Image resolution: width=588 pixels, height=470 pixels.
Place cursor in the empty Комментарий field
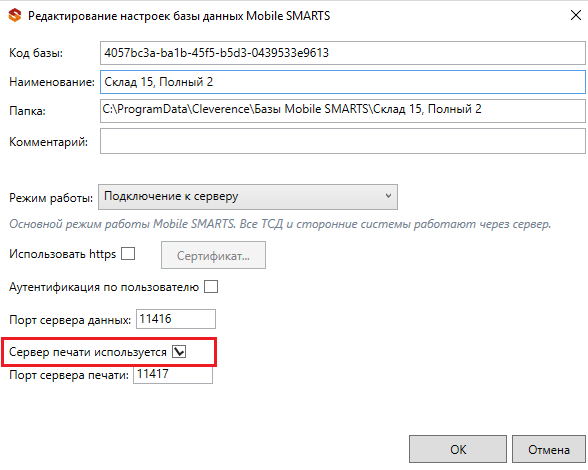tap(342, 141)
